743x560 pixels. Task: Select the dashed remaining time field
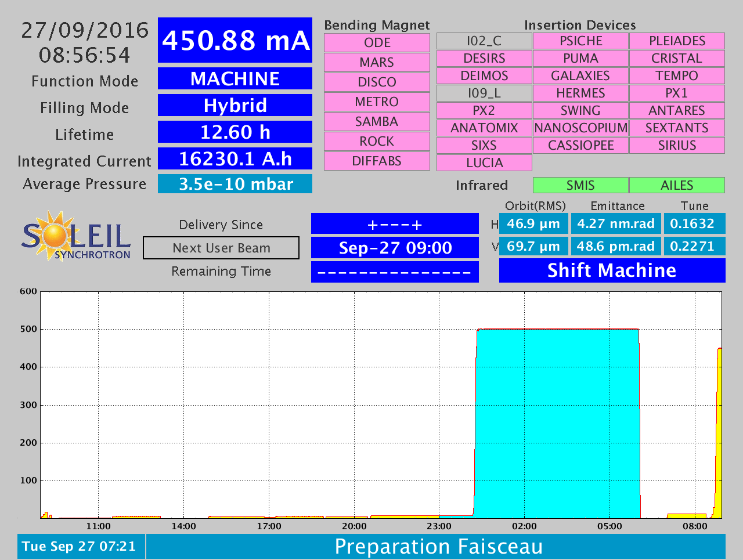(395, 272)
